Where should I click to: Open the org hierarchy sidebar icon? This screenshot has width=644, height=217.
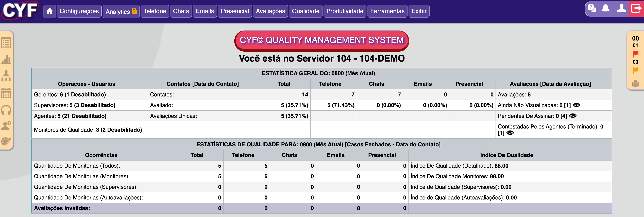click(x=6, y=76)
